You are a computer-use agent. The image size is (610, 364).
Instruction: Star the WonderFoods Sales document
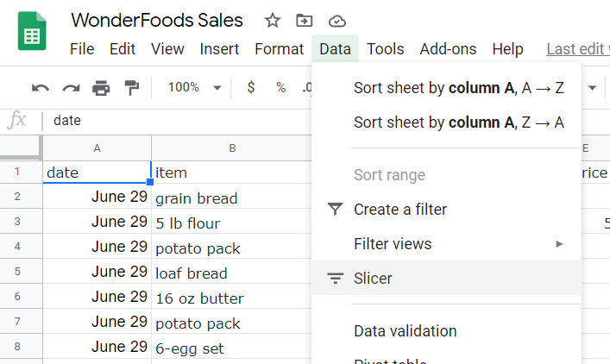(x=273, y=21)
